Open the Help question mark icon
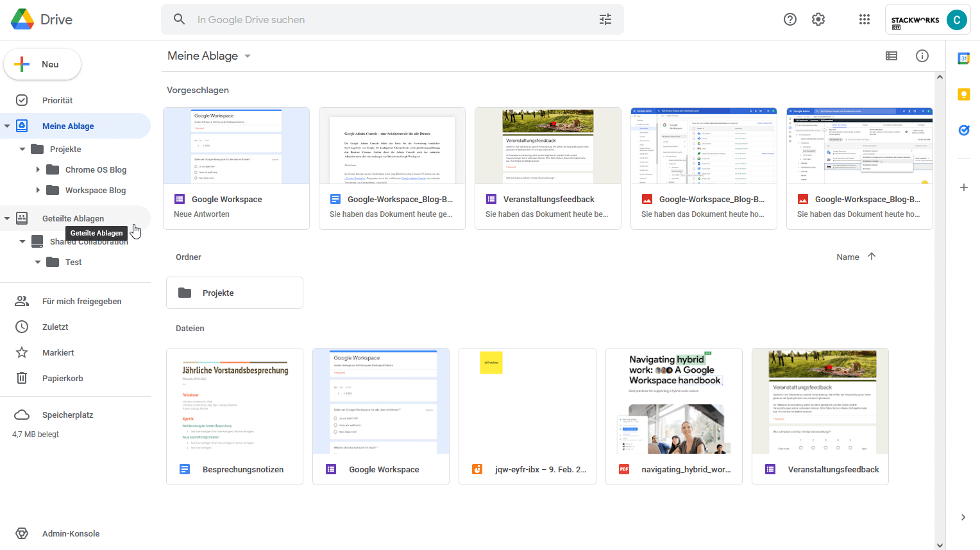Viewport: 980px width, 550px height. click(x=790, y=19)
